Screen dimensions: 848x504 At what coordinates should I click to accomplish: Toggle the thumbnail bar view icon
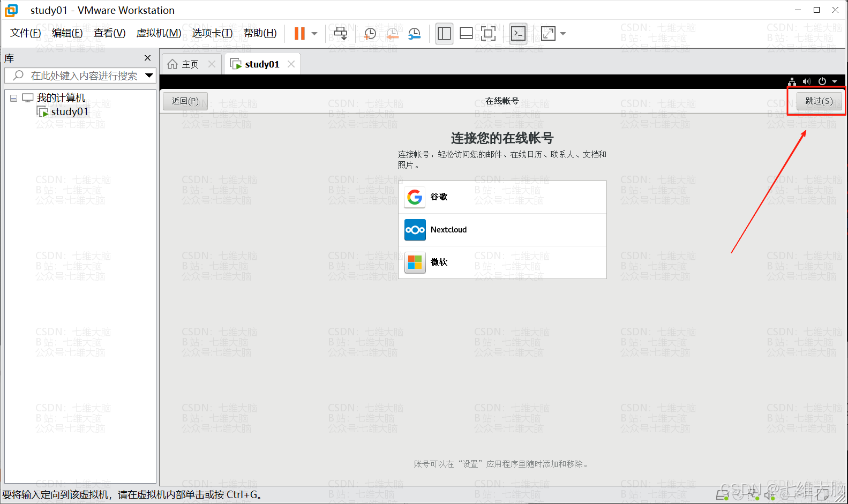click(x=466, y=34)
